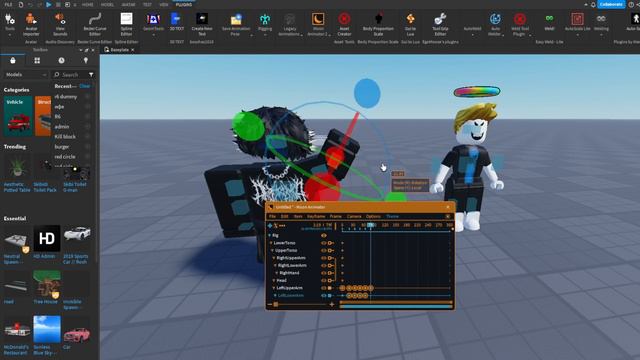Open Moon Animator Keyframe menu
This screenshot has height=360, width=640.
pyautogui.click(x=316, y=216)
